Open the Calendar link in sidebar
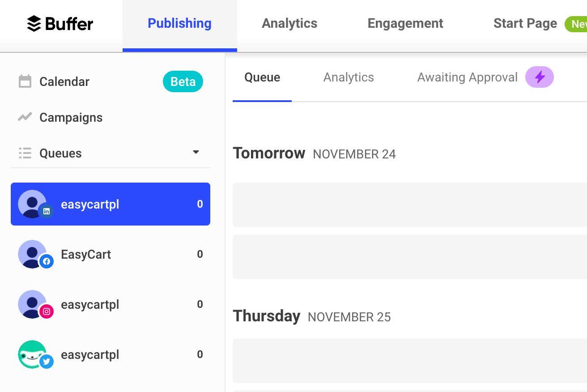This screenshot has width=587, height=392. click(x=64, y=82)
